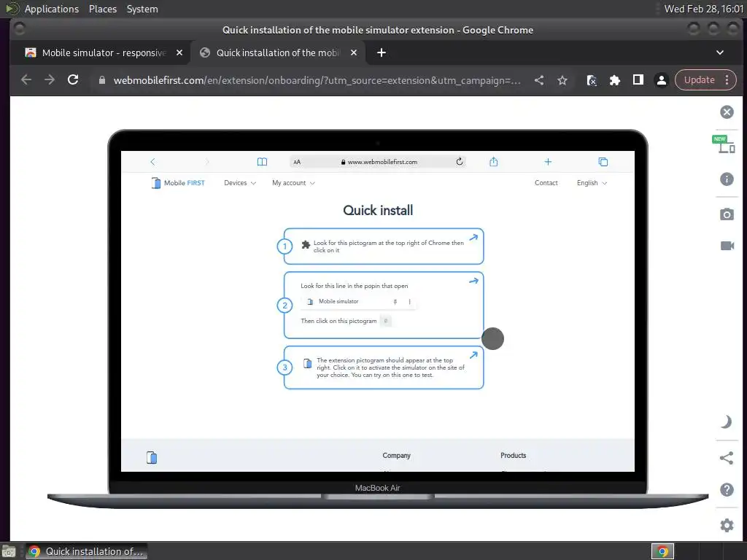The height and width of the screenshot is (560, 747).
Task: Click the Quick install heading
Action: (378, 210)
